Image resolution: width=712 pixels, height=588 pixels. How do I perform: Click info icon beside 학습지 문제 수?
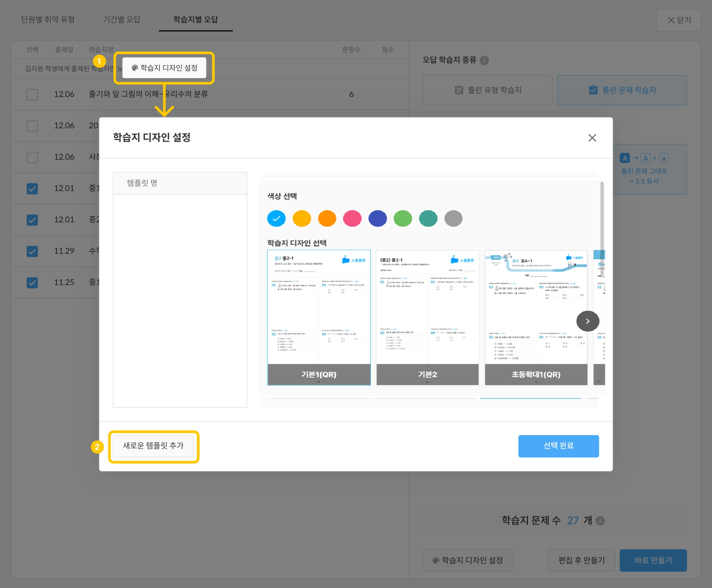point(600,521)
